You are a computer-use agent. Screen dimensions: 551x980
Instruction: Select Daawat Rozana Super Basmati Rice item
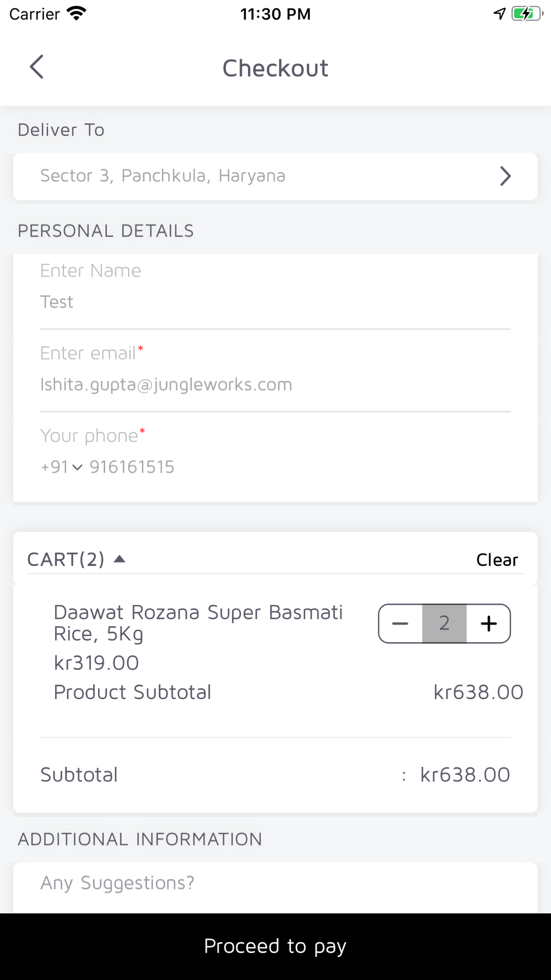point(198,623)
